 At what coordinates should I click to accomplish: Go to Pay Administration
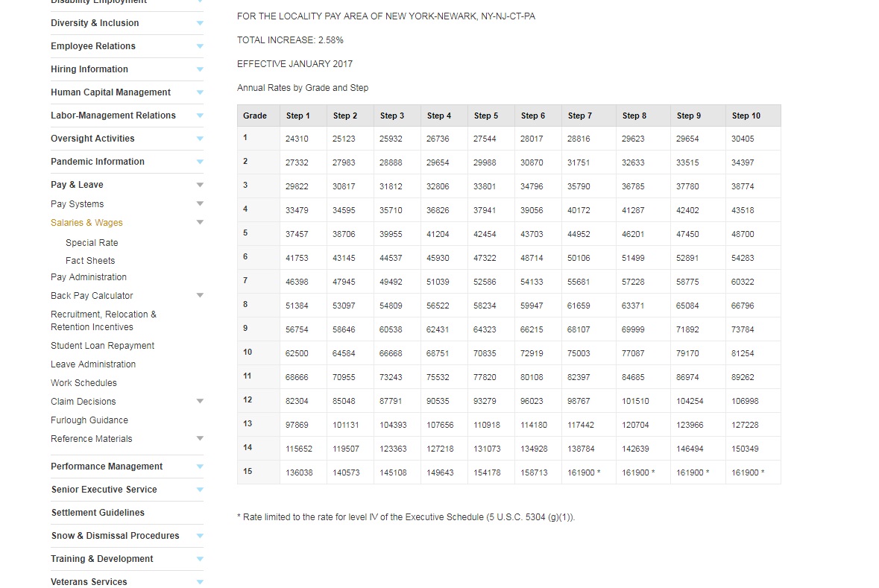point(89,277)
